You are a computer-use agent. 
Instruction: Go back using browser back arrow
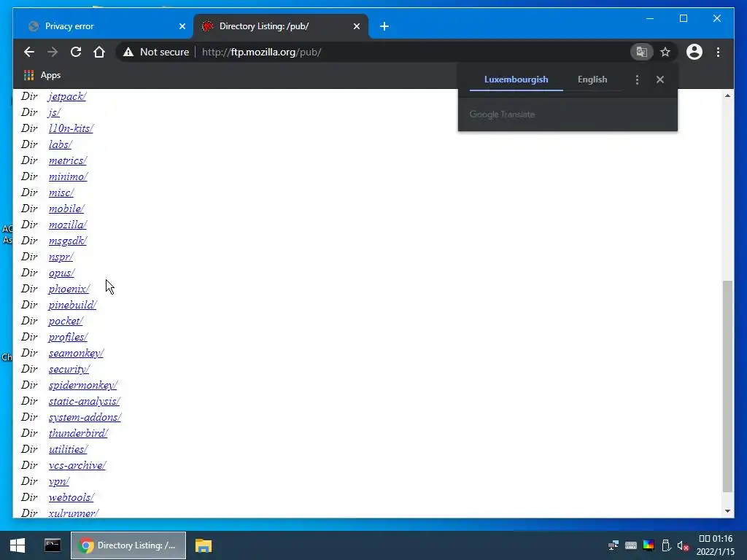click(x=29, y=52)
